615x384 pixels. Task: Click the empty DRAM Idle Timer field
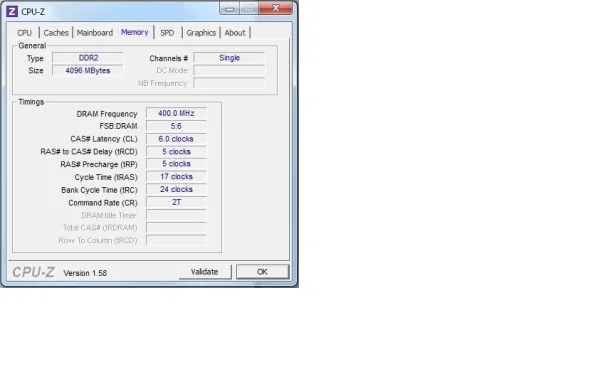(x=176, y=215)
